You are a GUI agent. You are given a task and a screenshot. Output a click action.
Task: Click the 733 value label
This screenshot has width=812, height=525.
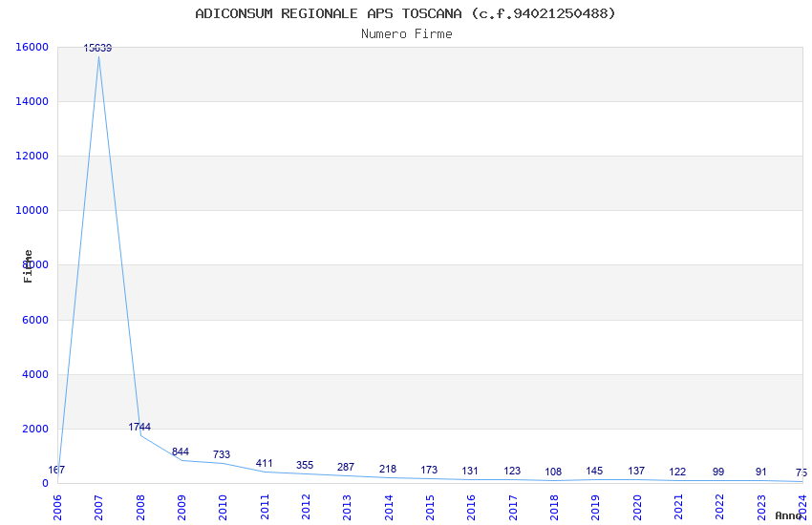pyautogui.click(x=221, y=454)
